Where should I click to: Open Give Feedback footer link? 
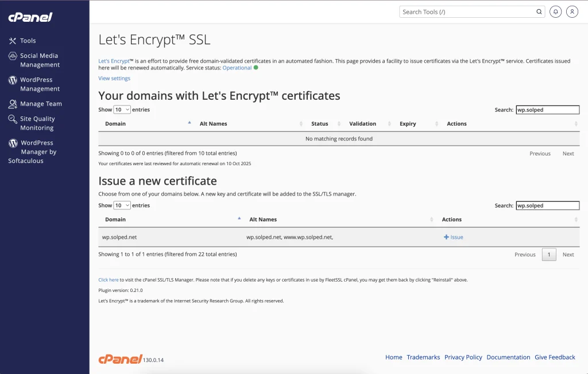555,357
